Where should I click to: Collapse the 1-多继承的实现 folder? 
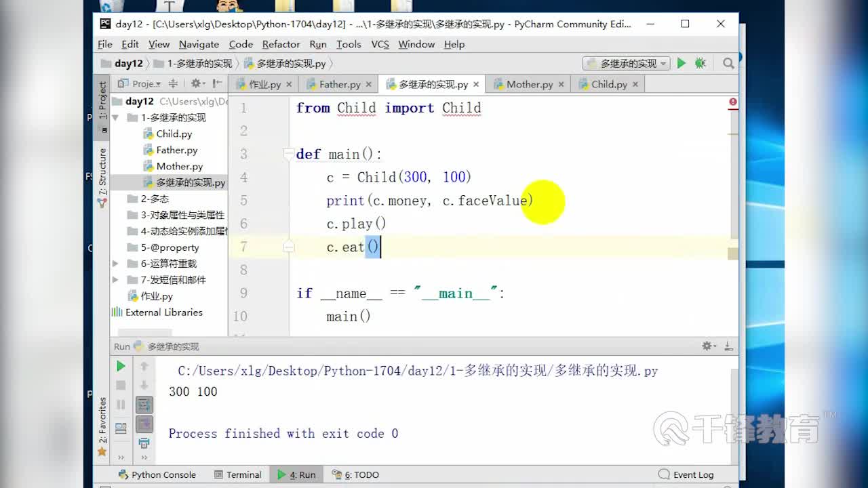[x=116, y=117]
